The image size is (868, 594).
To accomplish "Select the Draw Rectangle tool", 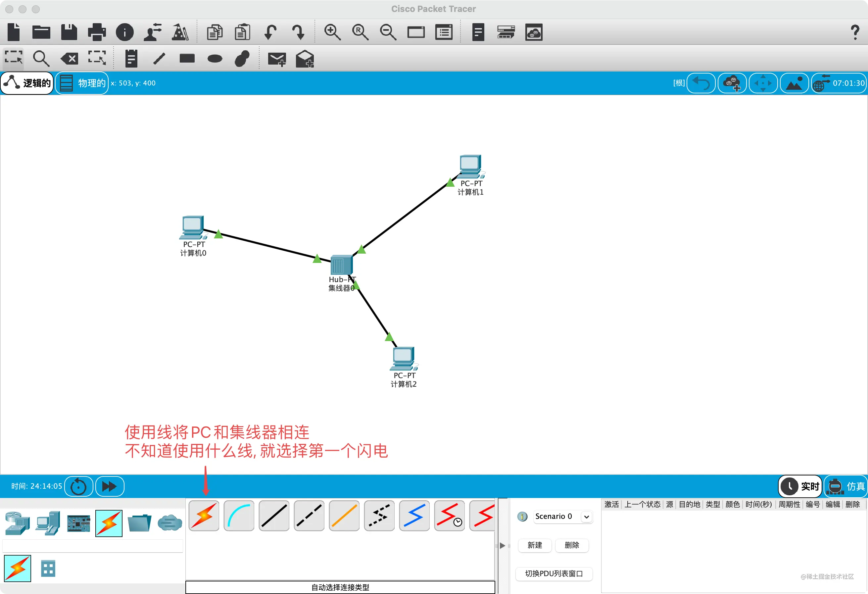I will click(187, 58).
